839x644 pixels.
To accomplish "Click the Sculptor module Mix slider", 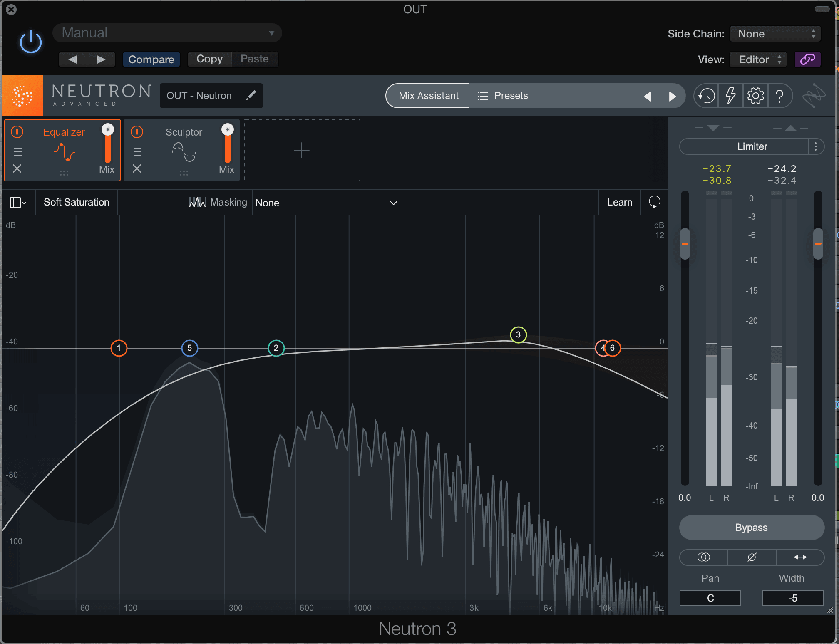I will pos(227,144).
